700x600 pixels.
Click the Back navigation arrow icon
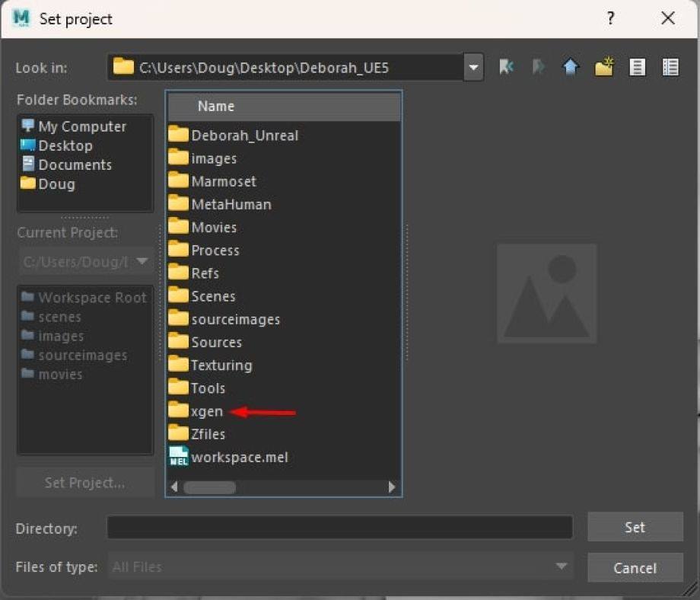click(x=506, y=67)
